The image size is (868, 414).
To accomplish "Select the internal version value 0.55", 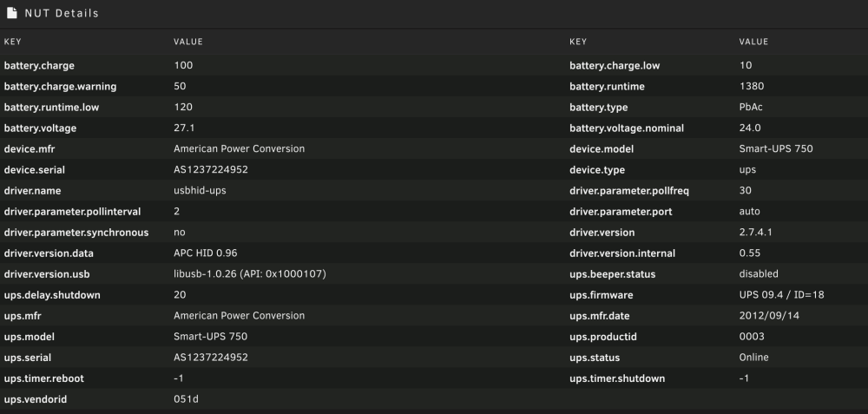I will click(750, 253).
